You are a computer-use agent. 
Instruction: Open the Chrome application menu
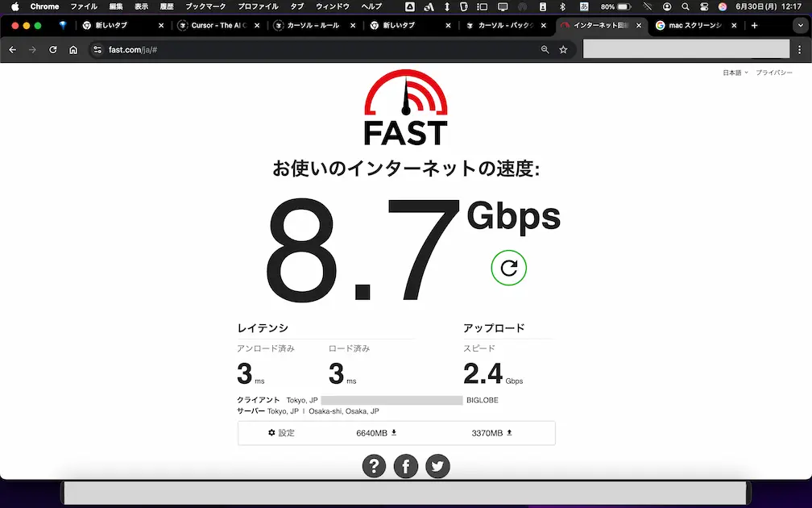point(44,6)
